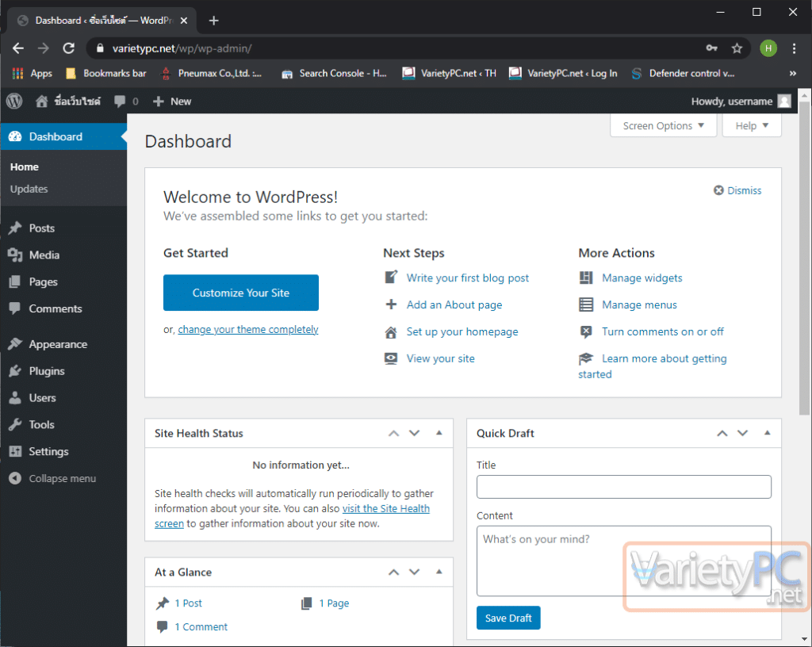Reload the page with refresh icon
The height and width of the screenshot is (647, 812).
68,48
